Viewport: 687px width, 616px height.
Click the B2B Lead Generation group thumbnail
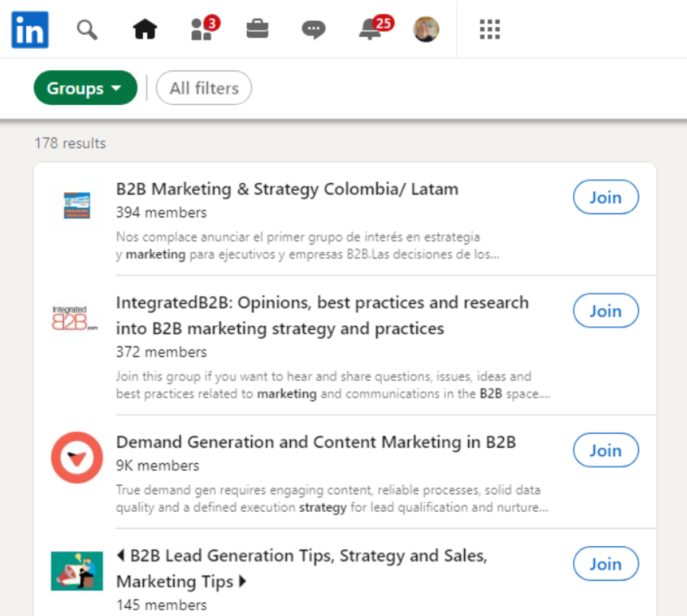click(77, 571)
